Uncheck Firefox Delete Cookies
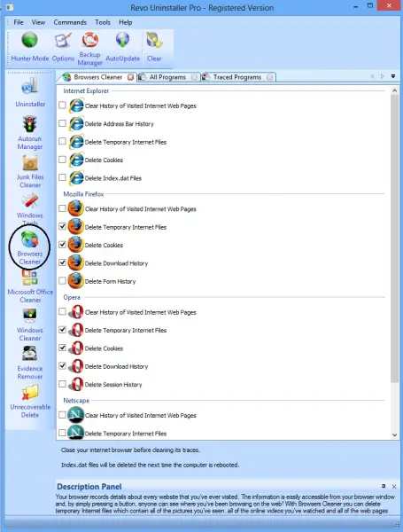403x532 pixels. (62, 245)
